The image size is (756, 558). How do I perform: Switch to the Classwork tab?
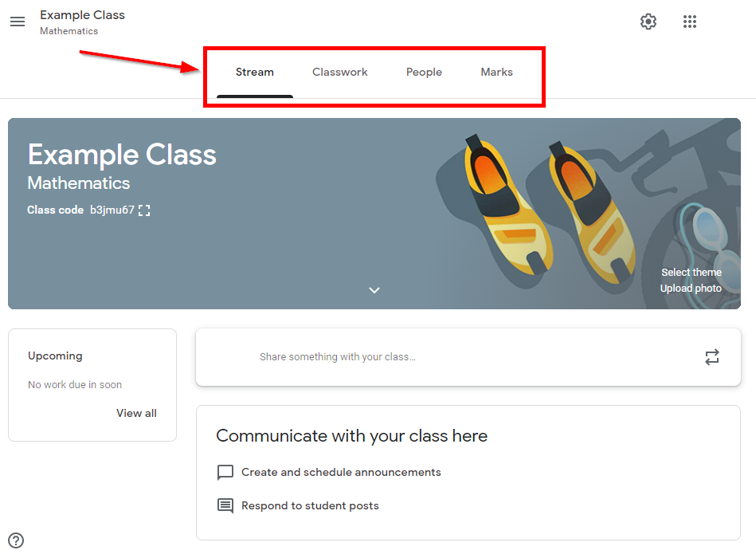point(340,73)
